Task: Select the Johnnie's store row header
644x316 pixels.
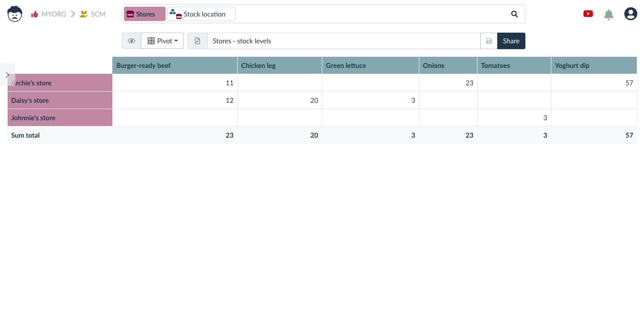Action: click(60, 118)
